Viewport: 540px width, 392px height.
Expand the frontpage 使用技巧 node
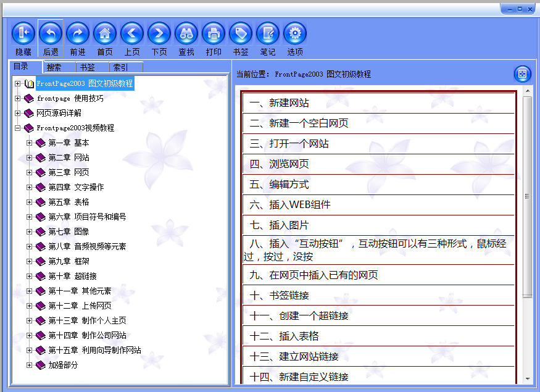click(x=17, y=99)
